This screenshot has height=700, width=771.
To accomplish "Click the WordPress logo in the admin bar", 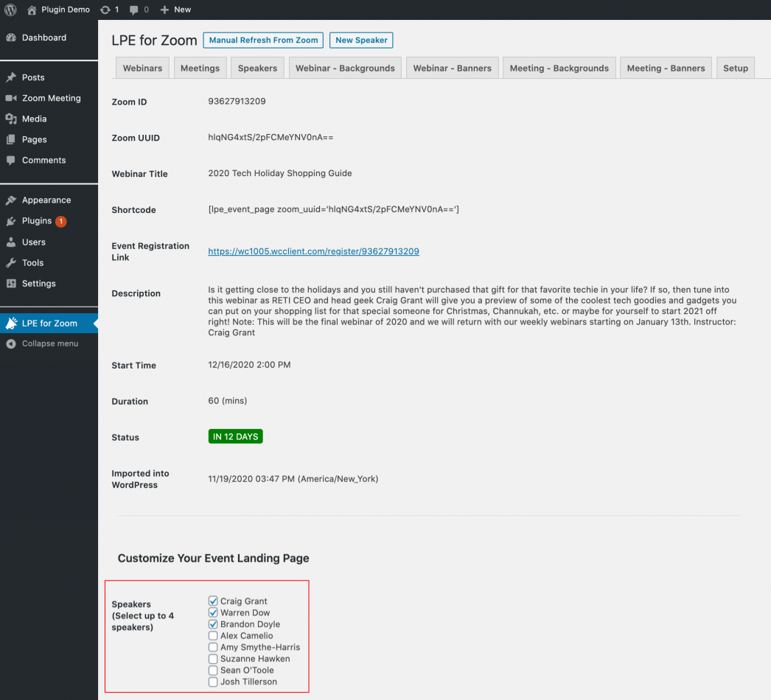I will click(11, 10).
